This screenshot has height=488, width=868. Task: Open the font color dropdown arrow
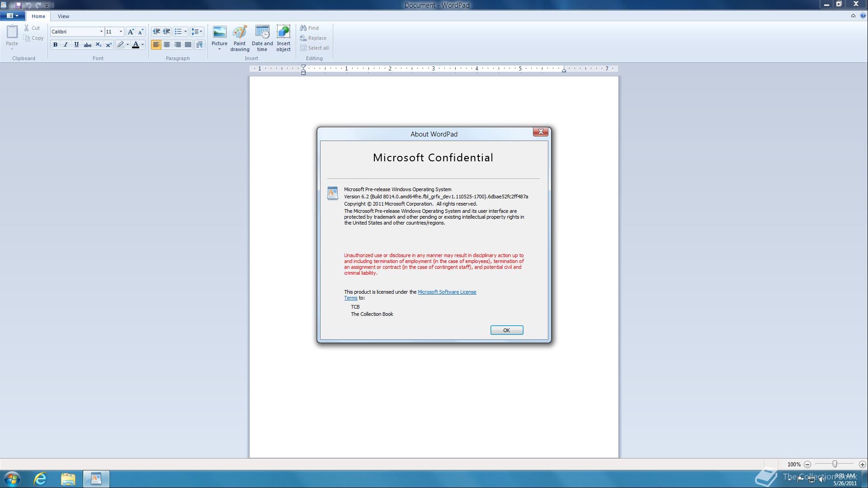pyautogui.click(x=142, y=45)
